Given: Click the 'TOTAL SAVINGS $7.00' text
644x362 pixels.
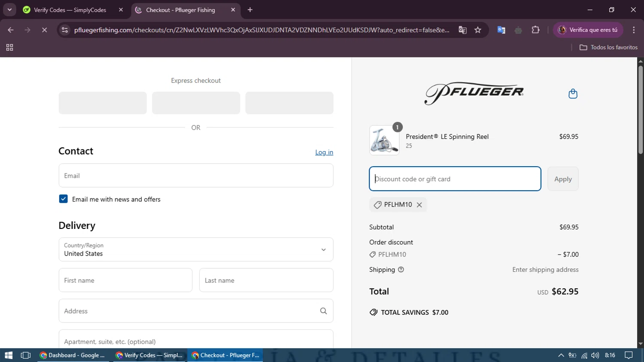Looking at the screenshot, I should 414,313.
